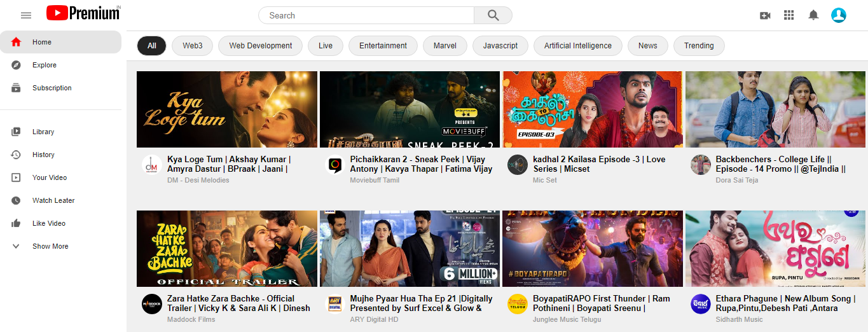
Task: Open History label in sidebar
Action: 43,155
